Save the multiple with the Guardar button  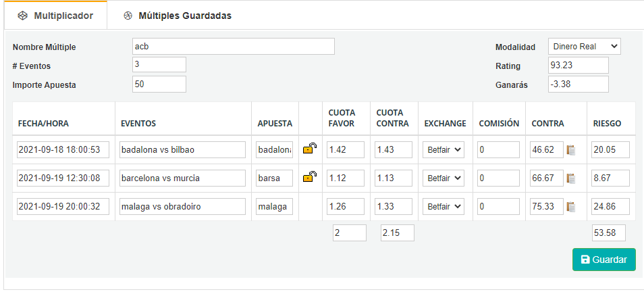(604, 260)
